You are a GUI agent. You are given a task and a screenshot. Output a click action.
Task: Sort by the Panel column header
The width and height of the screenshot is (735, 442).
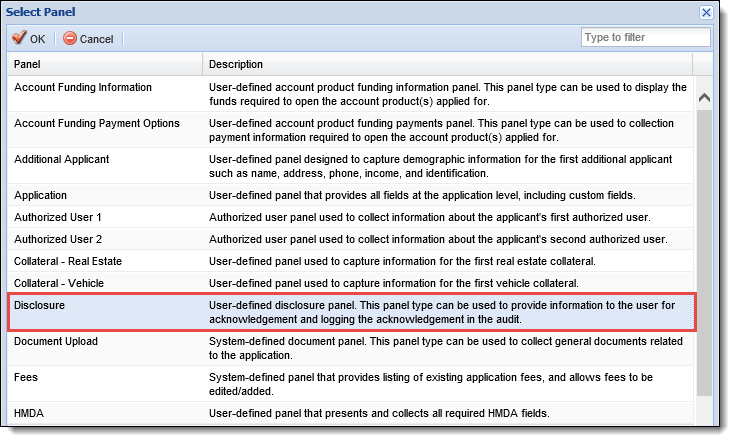(105, 64)
